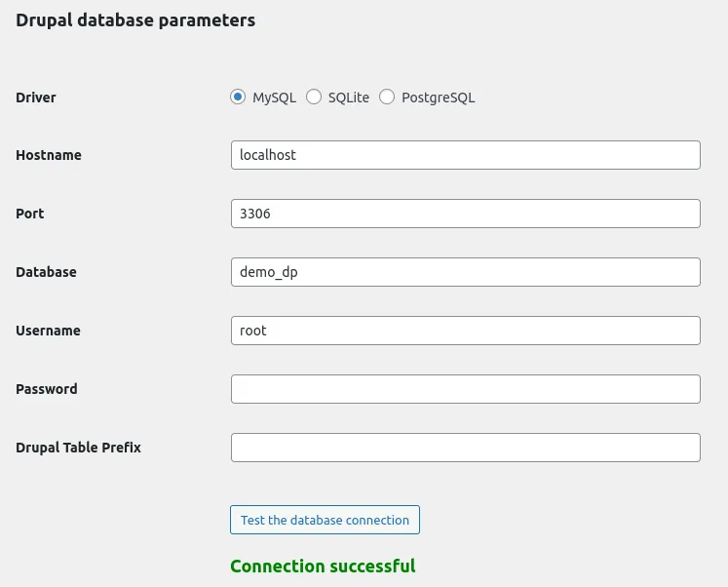The image size is (728, 587).
Task: Click the Drupal Table Prefix label
Action: pos(78,448)
